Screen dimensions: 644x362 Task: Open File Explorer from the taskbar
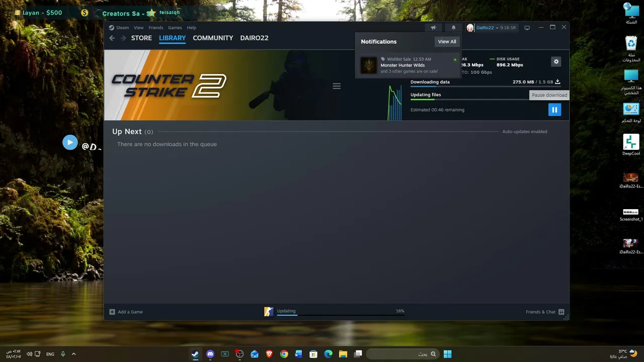(x=343, y=354)
